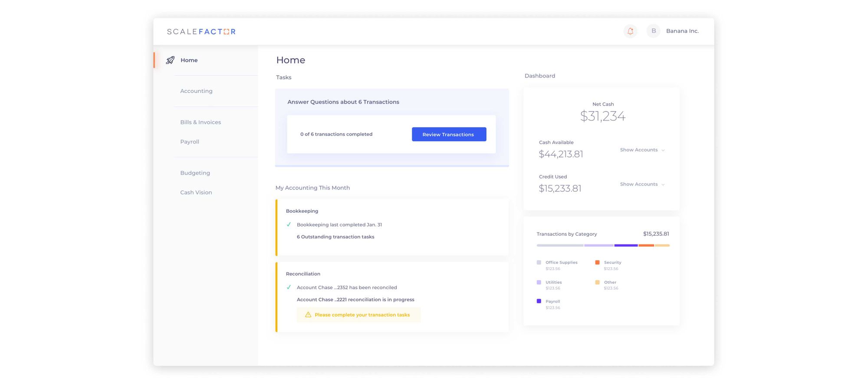Screen dimensions: 868x384
Task: Click the warning triangle icon
Action: [308, 315]
